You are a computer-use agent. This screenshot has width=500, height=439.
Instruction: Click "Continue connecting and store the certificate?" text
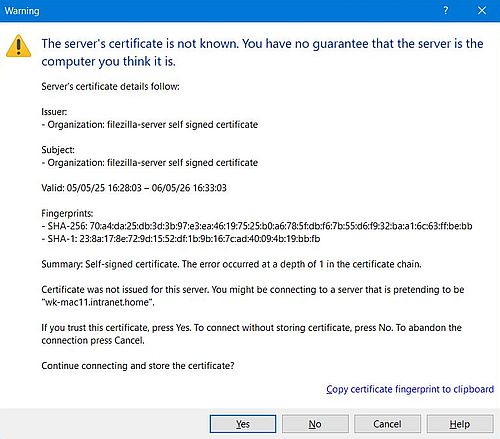tap(138, 366)
